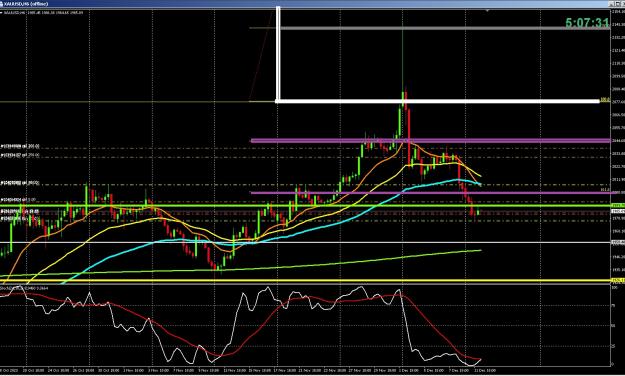Select the upper purple horizontal resistance line
The image size is (625, 376).
(430, 140)
